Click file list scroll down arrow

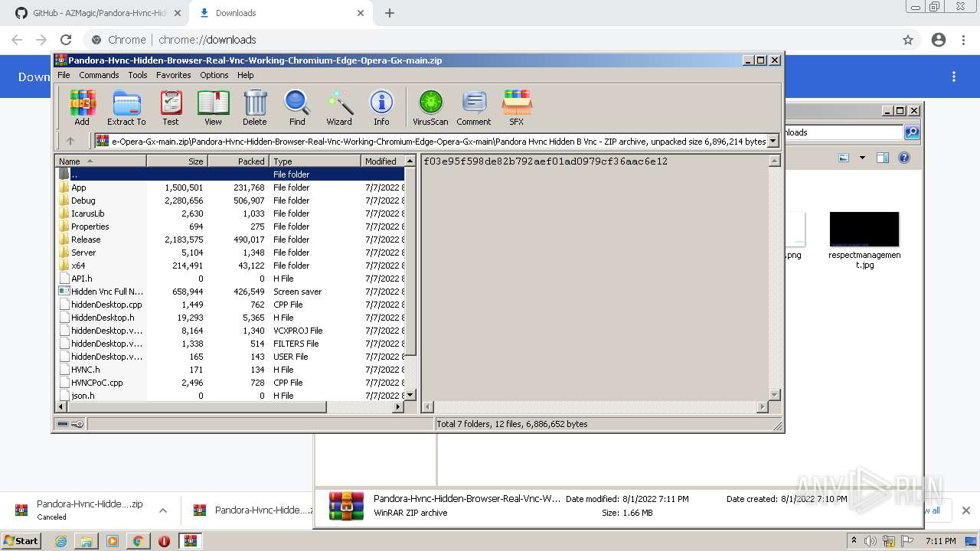click(410, 395)
